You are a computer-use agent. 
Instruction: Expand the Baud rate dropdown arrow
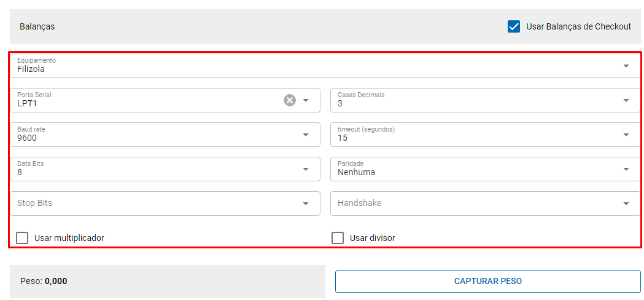click(306, 135)
